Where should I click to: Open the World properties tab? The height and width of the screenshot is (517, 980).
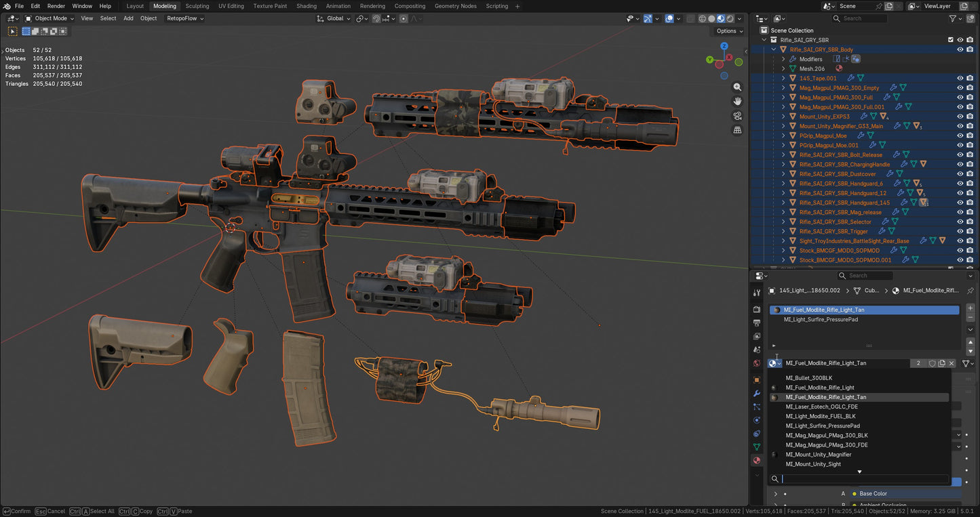757,360
